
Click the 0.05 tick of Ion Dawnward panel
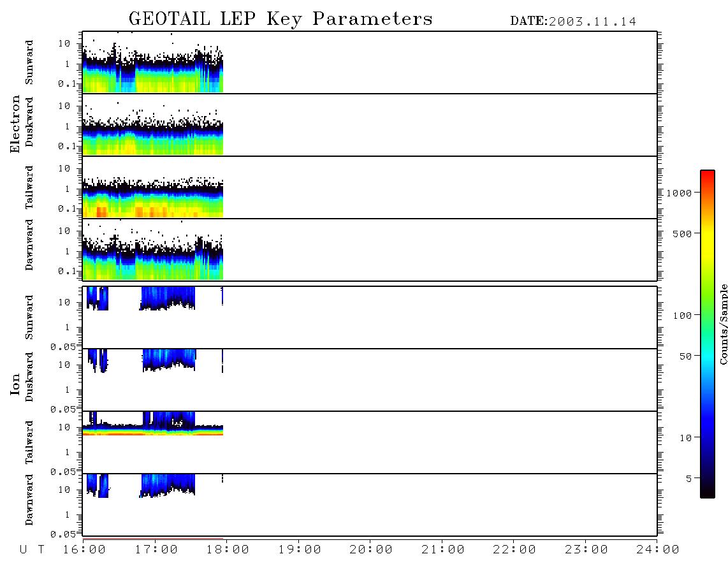(x=62, y=534)
